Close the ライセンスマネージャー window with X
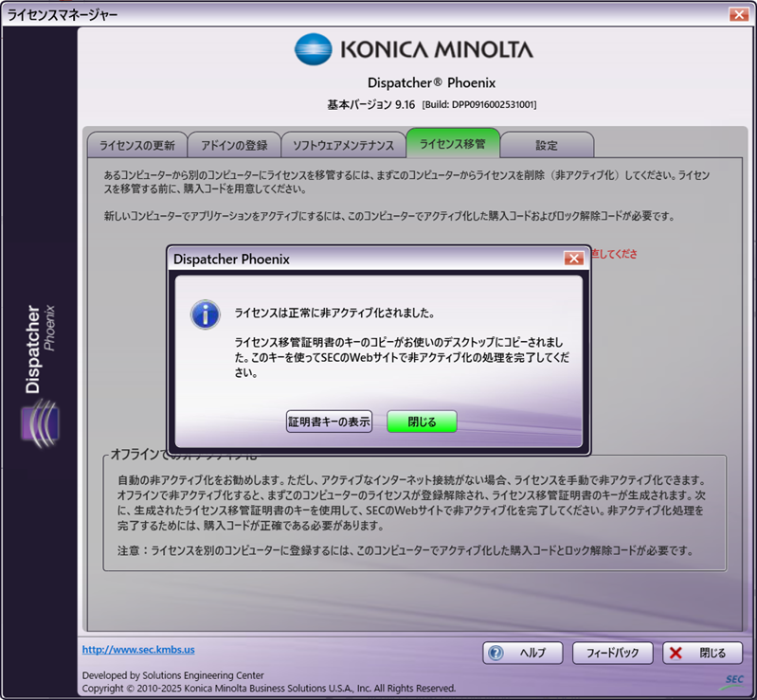The height and width of the screenshot is (700, 757). (x=738, y=13)
